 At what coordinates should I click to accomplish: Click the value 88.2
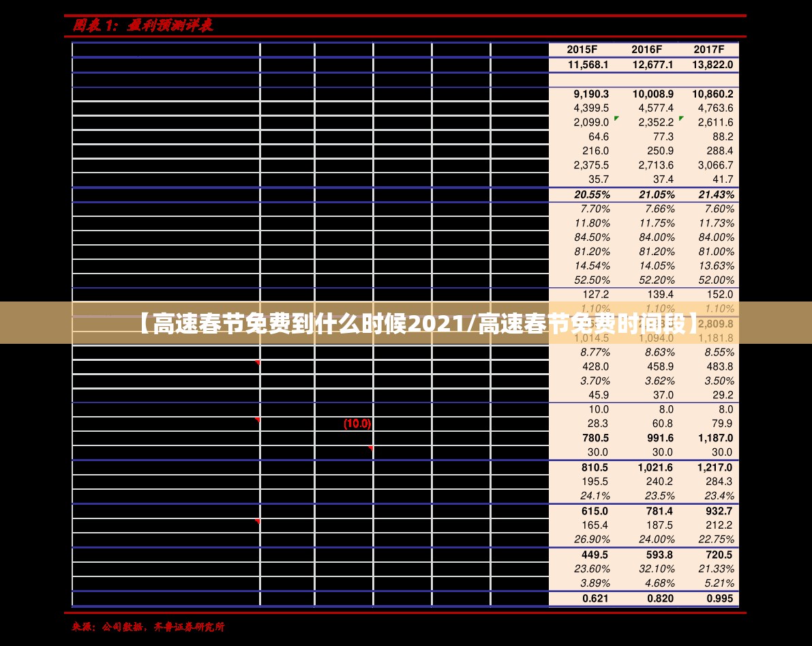click(723, 136)
